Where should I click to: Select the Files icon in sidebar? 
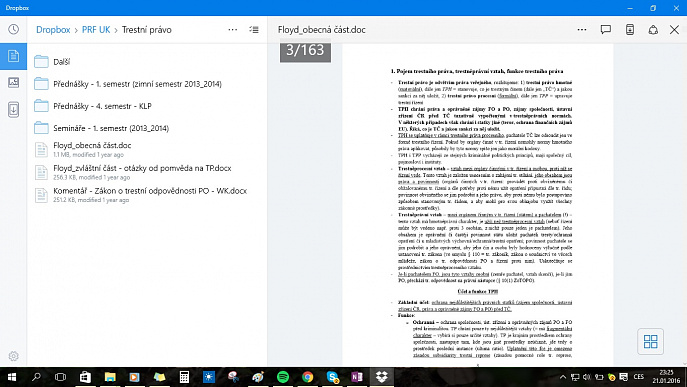[x=14, y=56]
